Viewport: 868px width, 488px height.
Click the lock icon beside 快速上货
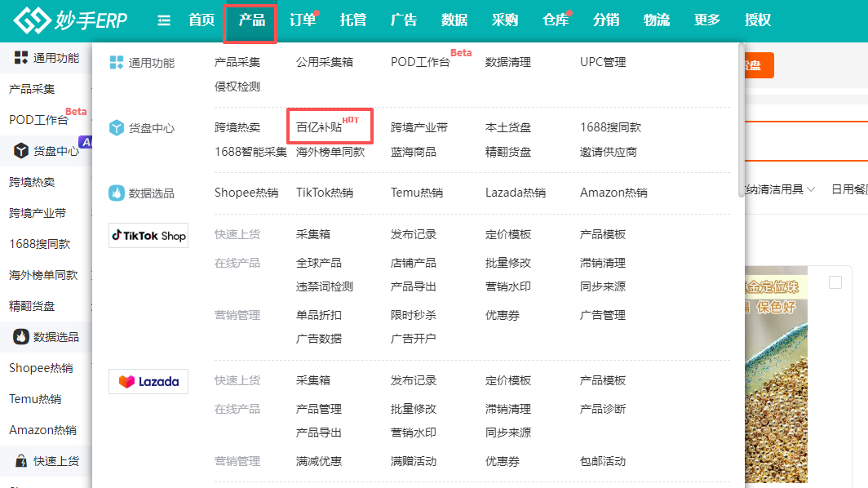(20, 460)
